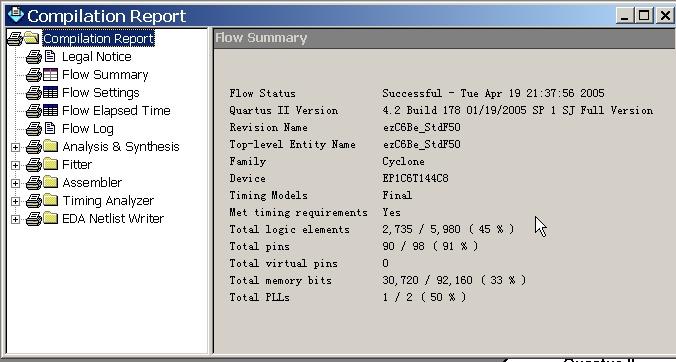Click the Total virtual pins label

[283, 263]
